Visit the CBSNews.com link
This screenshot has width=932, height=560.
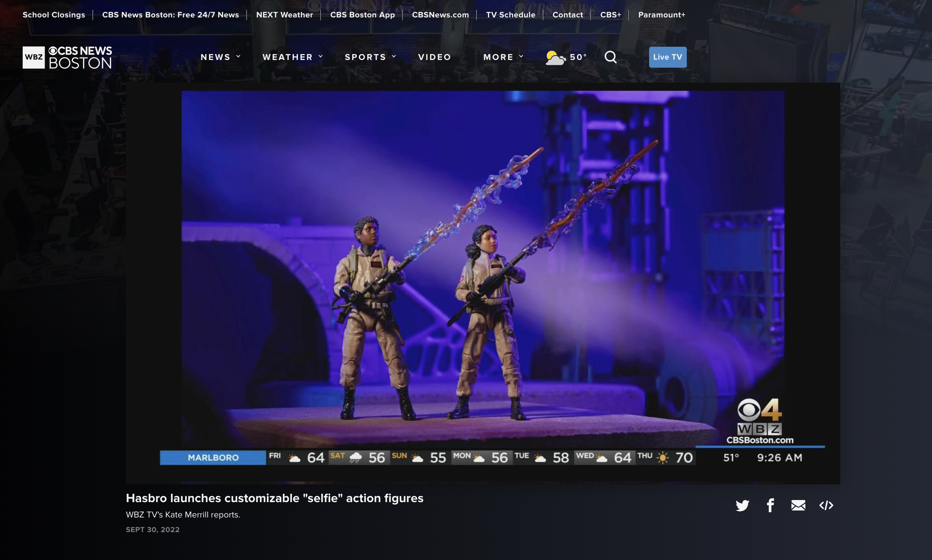coord(440,15)
